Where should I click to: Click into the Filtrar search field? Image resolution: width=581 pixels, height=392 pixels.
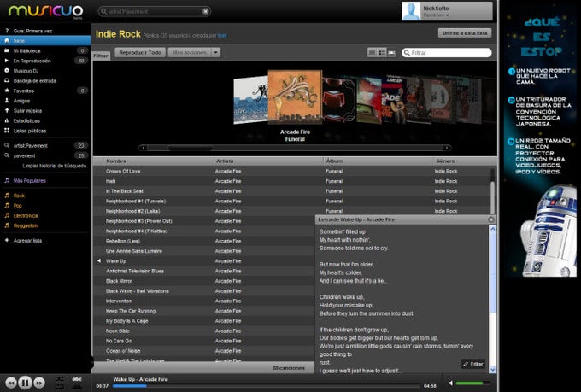point(447,53)
